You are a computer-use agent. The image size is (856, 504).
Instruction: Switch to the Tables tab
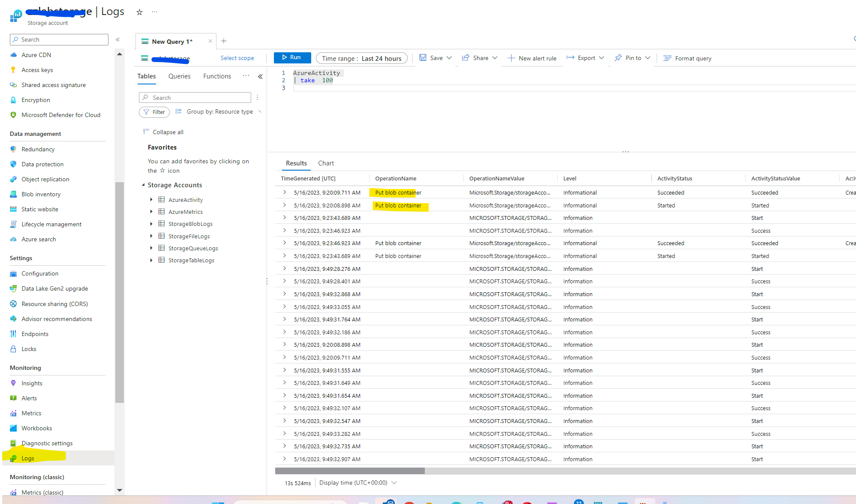tap(147, 76)
